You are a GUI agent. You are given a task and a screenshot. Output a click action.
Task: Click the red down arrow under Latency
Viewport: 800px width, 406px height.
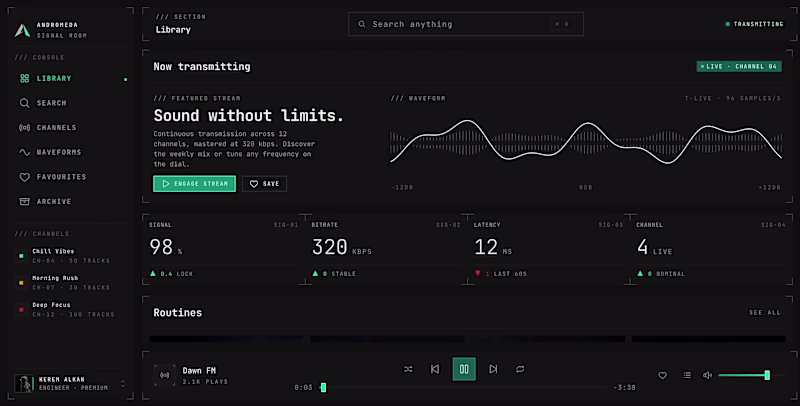[478, 273]
